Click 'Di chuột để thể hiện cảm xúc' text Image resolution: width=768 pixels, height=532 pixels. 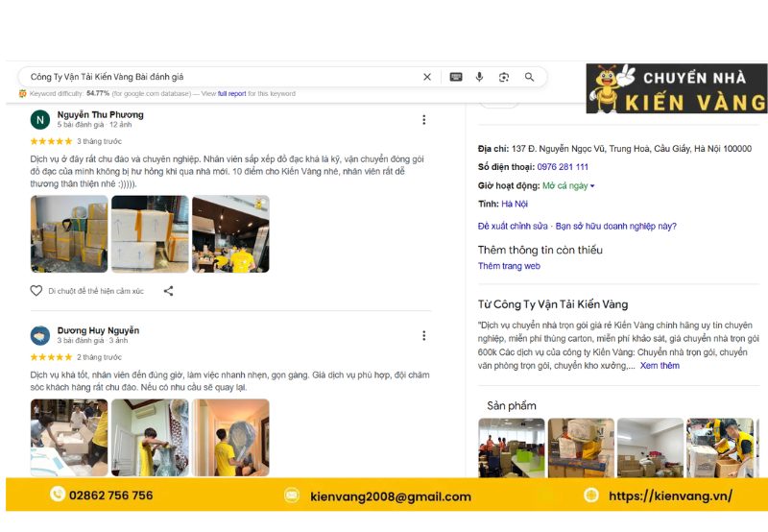tap(96, 291)
